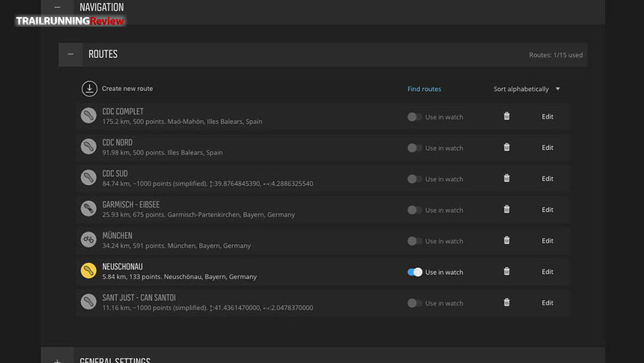Edit the Garmisch - Eibsee route
644x363 pixels.
(x=547, y=210)
